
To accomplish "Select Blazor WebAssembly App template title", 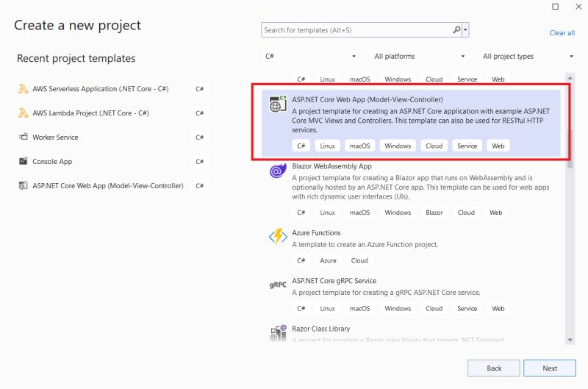I will click(x=332, y=166).
